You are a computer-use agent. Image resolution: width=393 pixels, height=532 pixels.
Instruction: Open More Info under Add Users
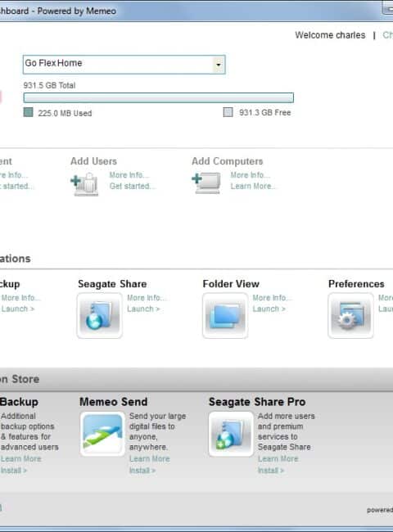coord(129,175)
